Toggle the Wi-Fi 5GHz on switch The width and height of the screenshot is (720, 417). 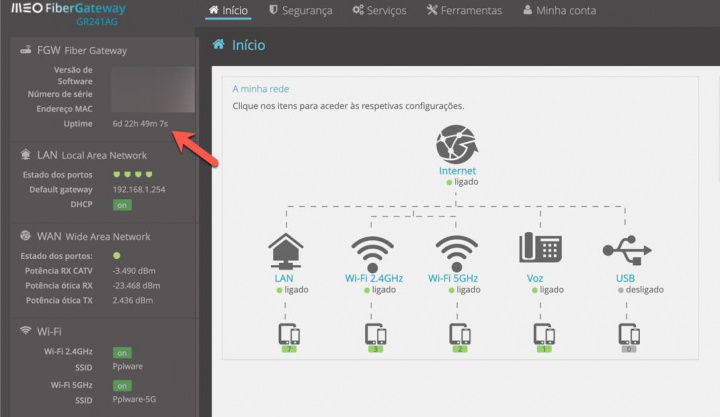122,385
